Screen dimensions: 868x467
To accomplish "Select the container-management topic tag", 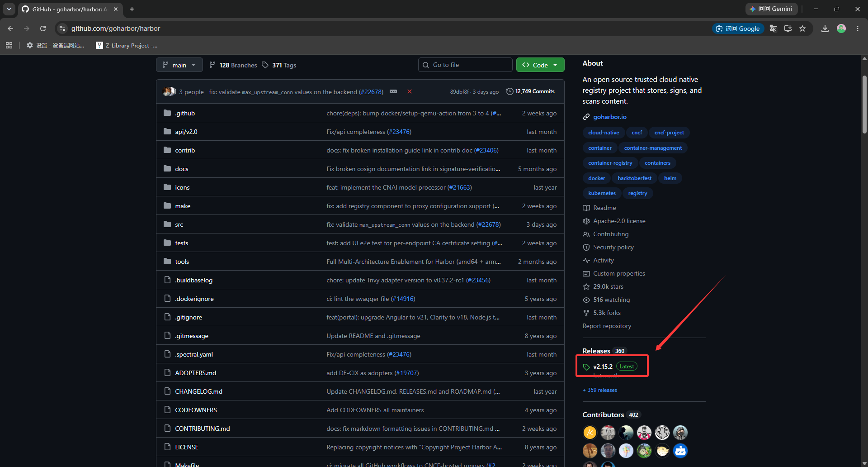I will (653, 148).
